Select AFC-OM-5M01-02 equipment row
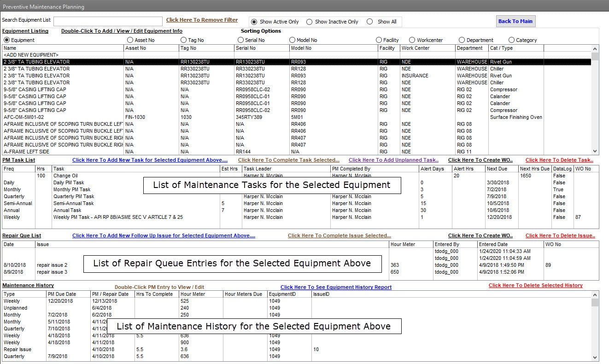609x364 pixels. pos(297,117)
